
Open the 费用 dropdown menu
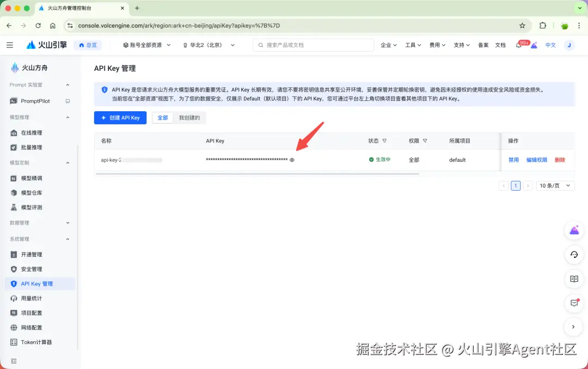437,45
